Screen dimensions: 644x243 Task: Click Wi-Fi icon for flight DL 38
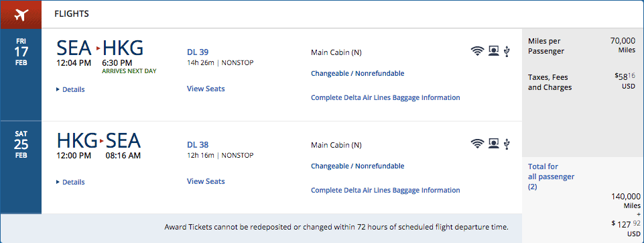point(477,143)
